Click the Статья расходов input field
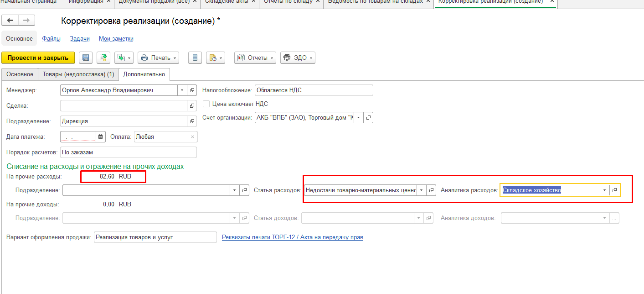The image size is (644, 294). click(361, 190)
